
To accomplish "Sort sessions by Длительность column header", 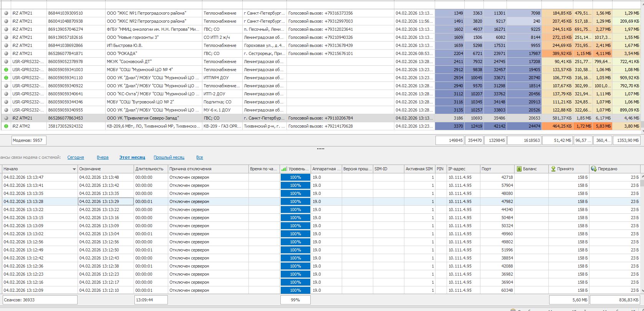I will [149, 169].
